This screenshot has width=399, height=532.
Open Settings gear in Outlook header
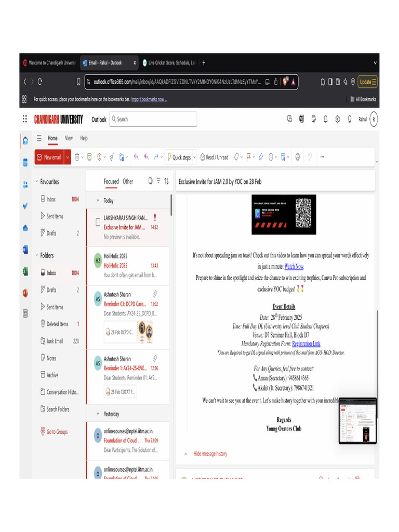pos(338,119)
